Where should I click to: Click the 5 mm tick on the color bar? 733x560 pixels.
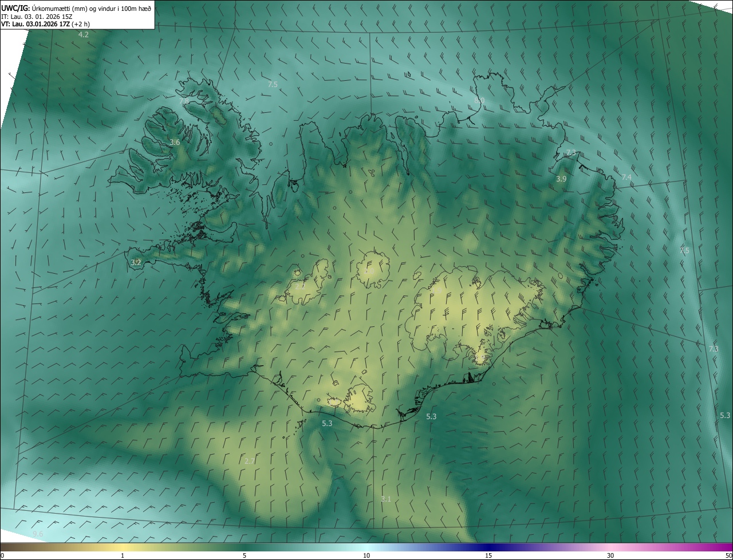(245, 555)
